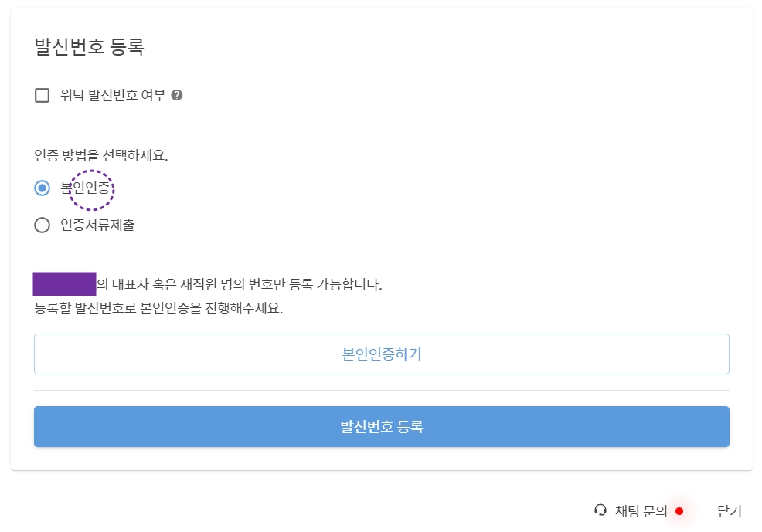Click the 등록할 발신번호로 본인인증을 진행해주세요 instruction

coord(158,308)
